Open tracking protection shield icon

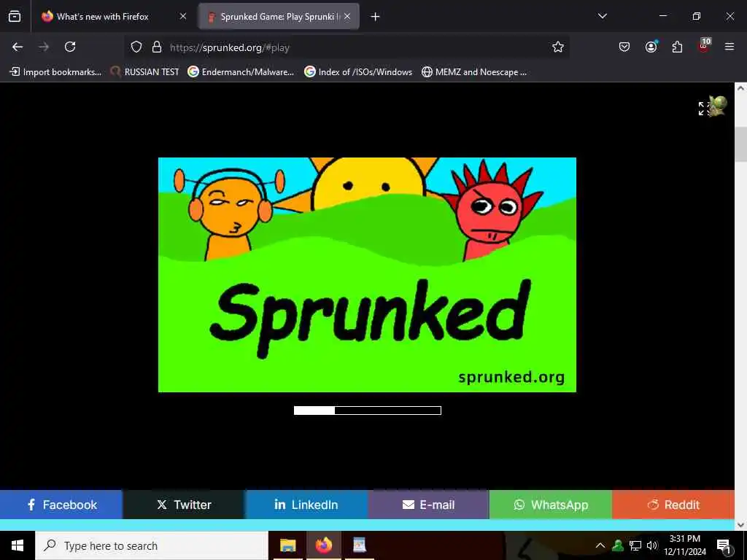pyautogui.click(x=136, y=47)
